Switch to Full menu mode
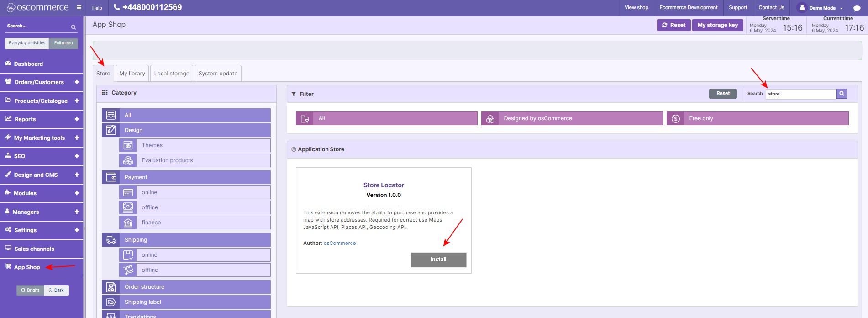The image size is (868, 318). (x=63, y=43)
